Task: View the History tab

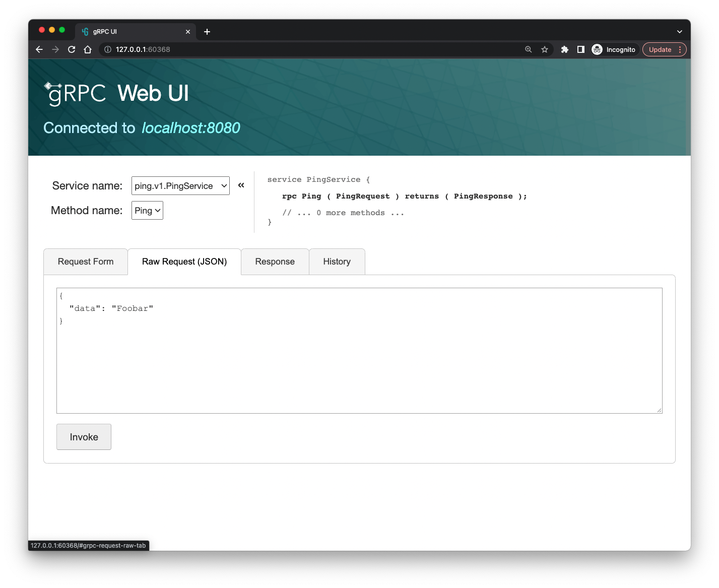Action: tap(337, 262)
